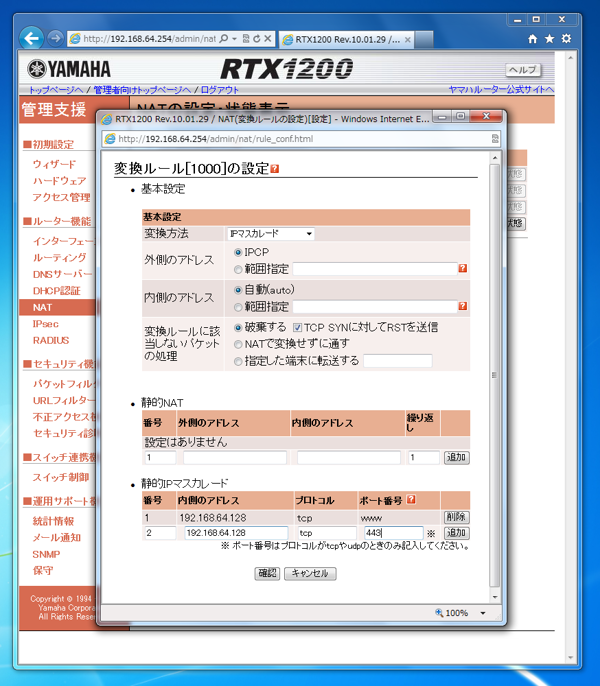Image resolution: width=600 pixels, height=686 pixels.
Task: Toggle TCP SYNに対してRSTを送信 checkbox
Action: (x=297, y=328)
